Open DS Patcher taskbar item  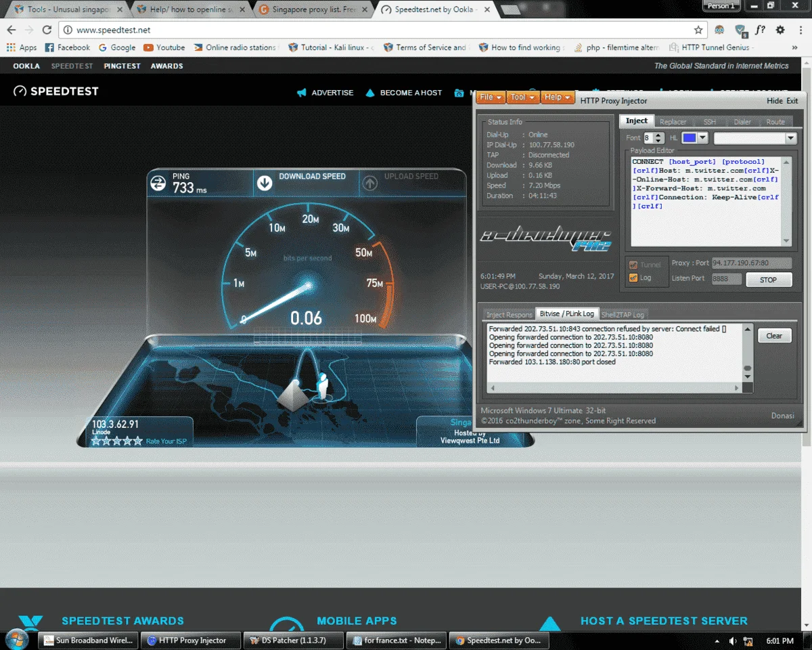(x=293, y=640)
